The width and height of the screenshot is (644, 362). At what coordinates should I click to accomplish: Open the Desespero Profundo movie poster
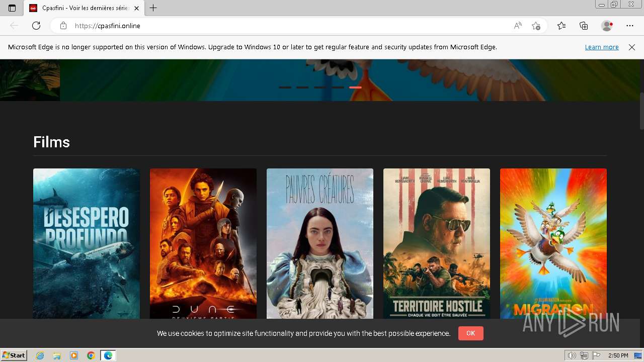click(x=87, y=243)
